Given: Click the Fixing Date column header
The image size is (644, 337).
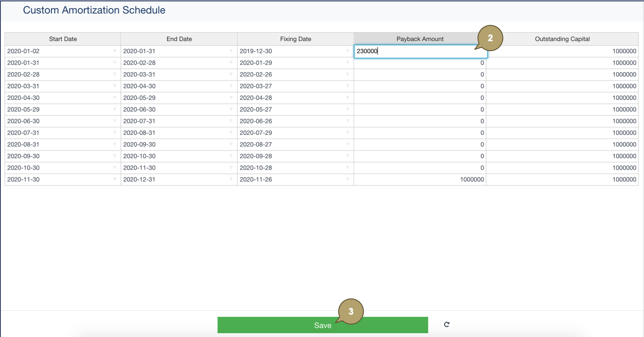Looking at the screenshot, I should [295, 39].
